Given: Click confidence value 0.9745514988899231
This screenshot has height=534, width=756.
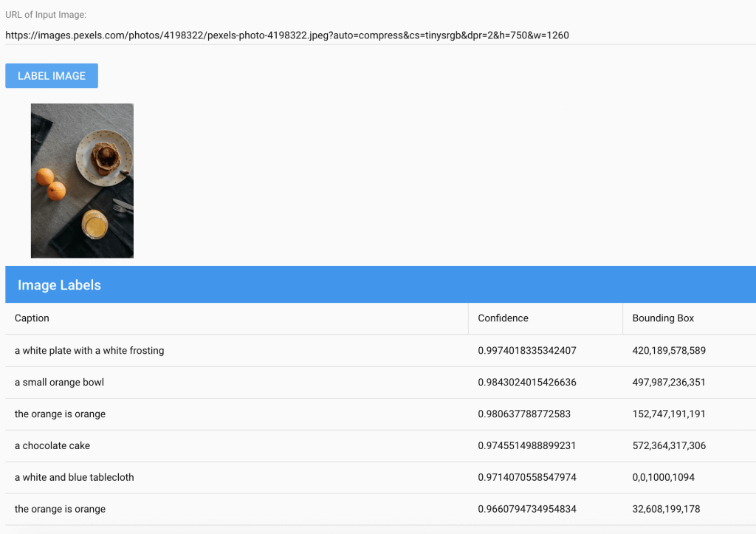Looking at the screenshot, I should pyautogui.click(x=527, y=445).
